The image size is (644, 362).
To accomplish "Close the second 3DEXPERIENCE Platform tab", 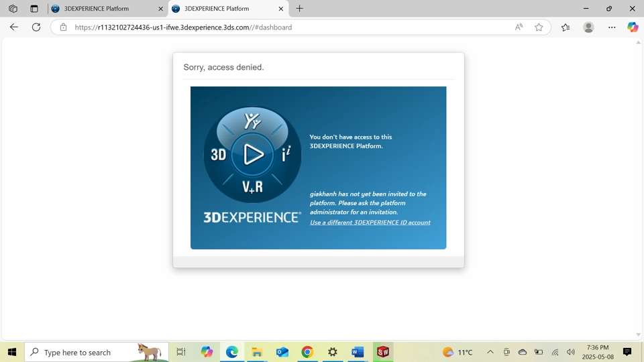I will click(x=281, y=9).
